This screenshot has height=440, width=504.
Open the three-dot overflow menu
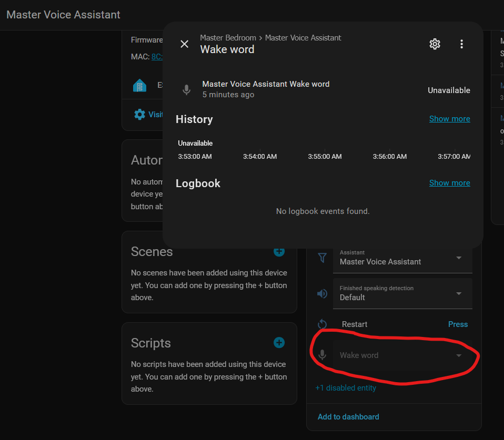click(x=461, y=44)
